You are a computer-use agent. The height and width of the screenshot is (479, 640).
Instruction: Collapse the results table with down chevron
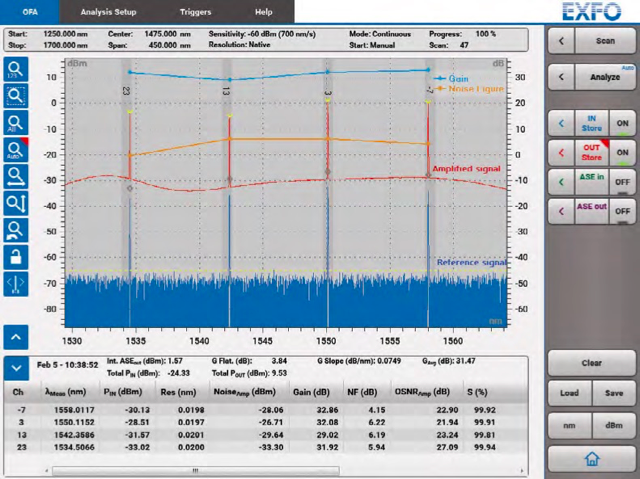pos(16,366)
